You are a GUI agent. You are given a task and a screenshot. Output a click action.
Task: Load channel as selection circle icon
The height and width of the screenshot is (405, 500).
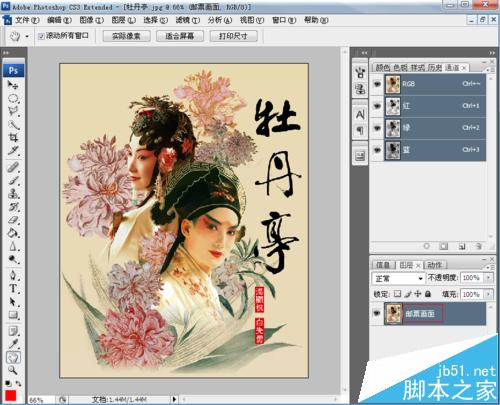(426, 246)
